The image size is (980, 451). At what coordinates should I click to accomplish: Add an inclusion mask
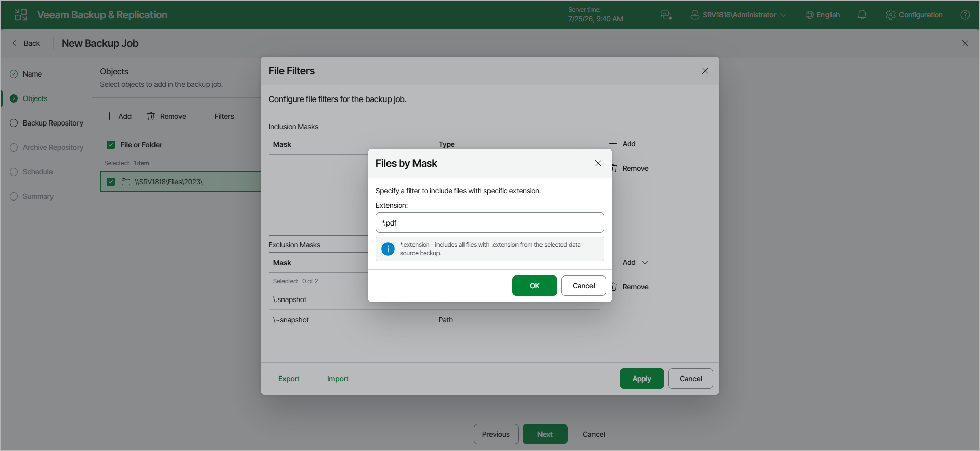tap(623, 144)
